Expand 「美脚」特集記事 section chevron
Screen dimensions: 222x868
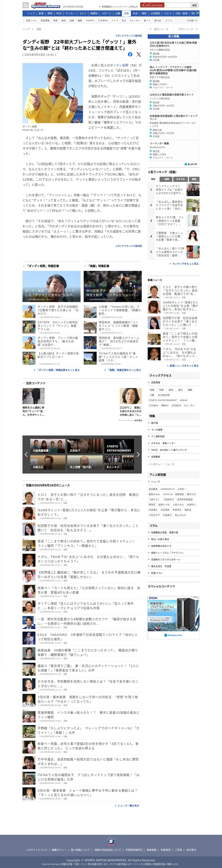pyautogui.click(x=85, y=266)
